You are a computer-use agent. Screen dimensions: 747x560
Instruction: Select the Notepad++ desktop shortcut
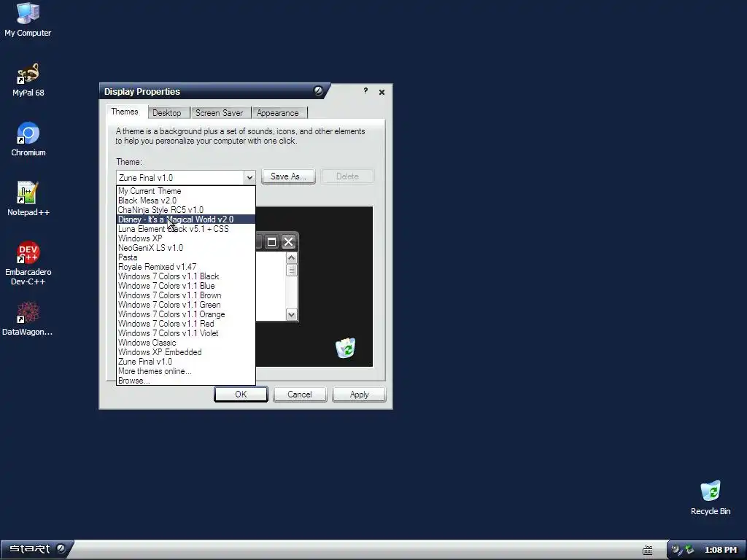28,199
